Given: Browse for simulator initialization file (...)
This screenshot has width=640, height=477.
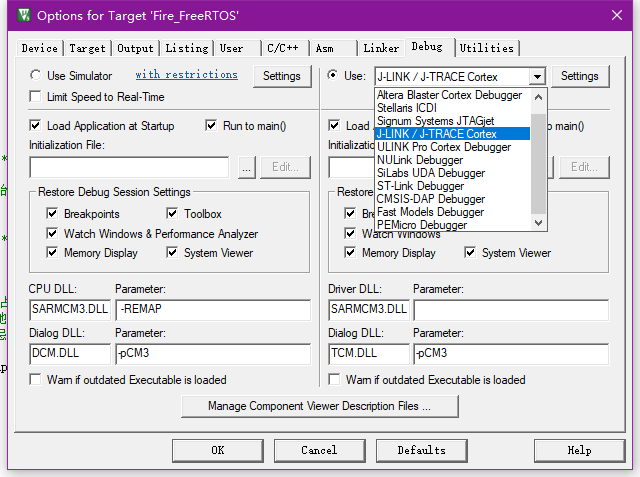Looking at the screenshot, I should click(247, 167).
